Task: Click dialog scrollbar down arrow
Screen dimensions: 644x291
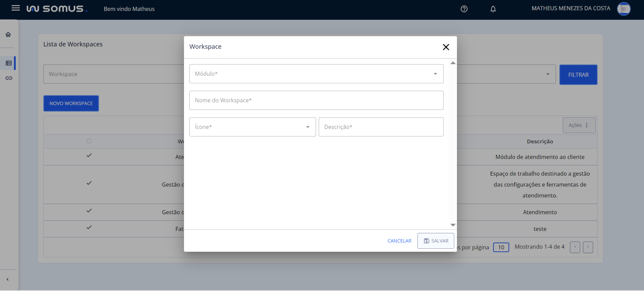Action: (x=453, y=225)
